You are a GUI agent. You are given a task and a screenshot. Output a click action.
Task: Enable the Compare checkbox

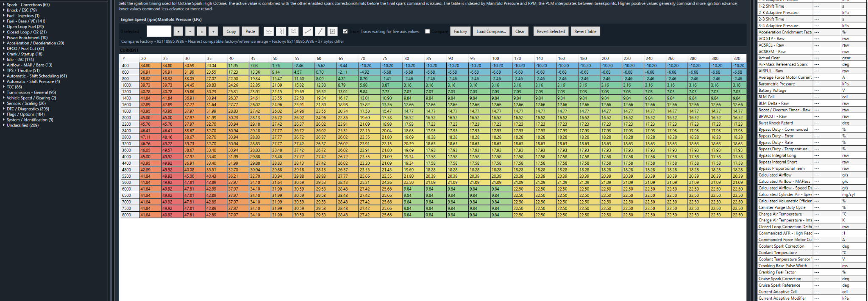coord(427,31)
